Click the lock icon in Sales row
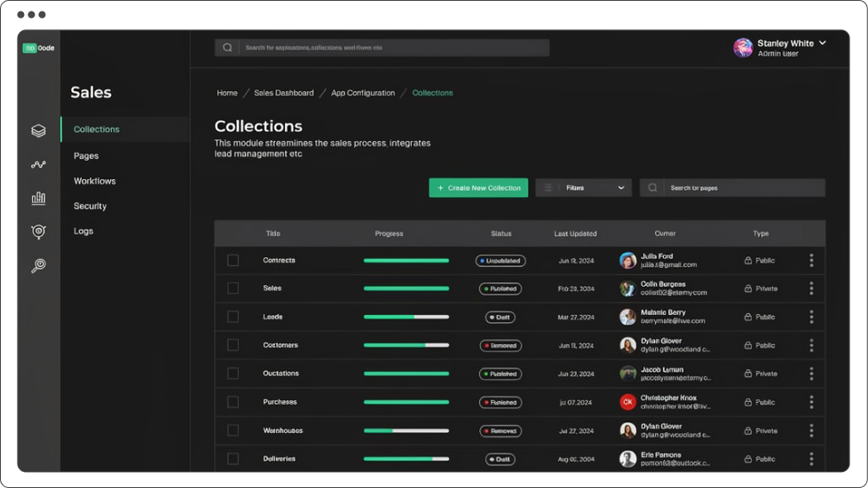 click(x=748, y=288)
